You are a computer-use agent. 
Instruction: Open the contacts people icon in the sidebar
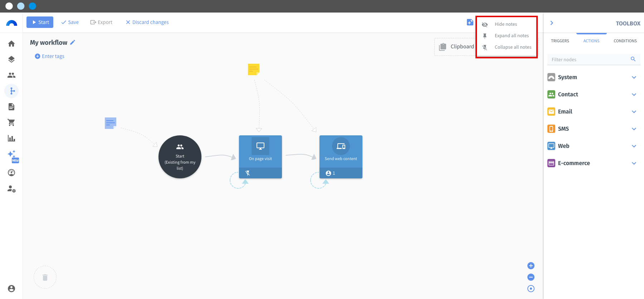tap(11, 75)
